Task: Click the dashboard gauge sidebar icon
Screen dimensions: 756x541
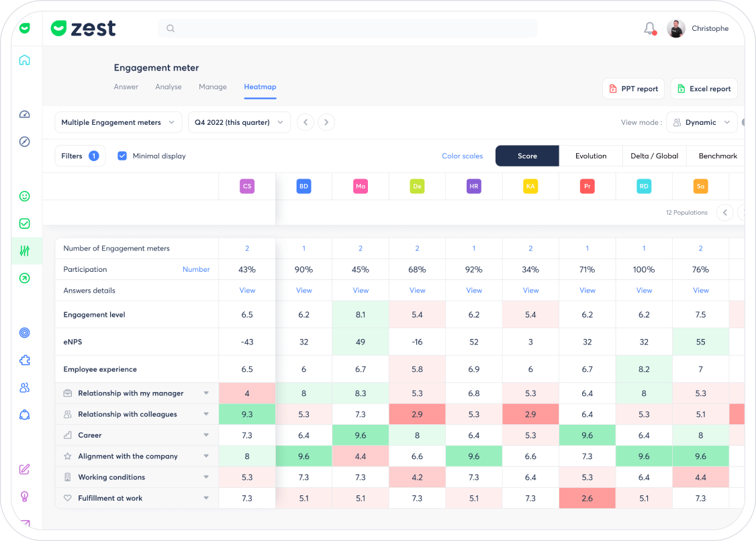Action: (25, 114)
